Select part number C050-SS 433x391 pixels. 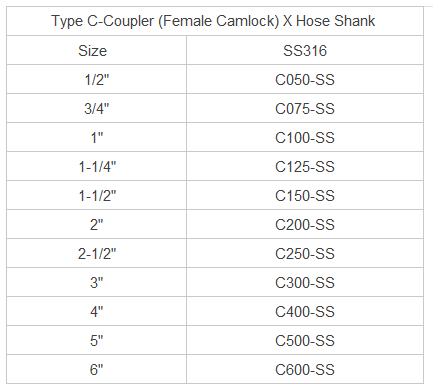click(x=305, y=80)
